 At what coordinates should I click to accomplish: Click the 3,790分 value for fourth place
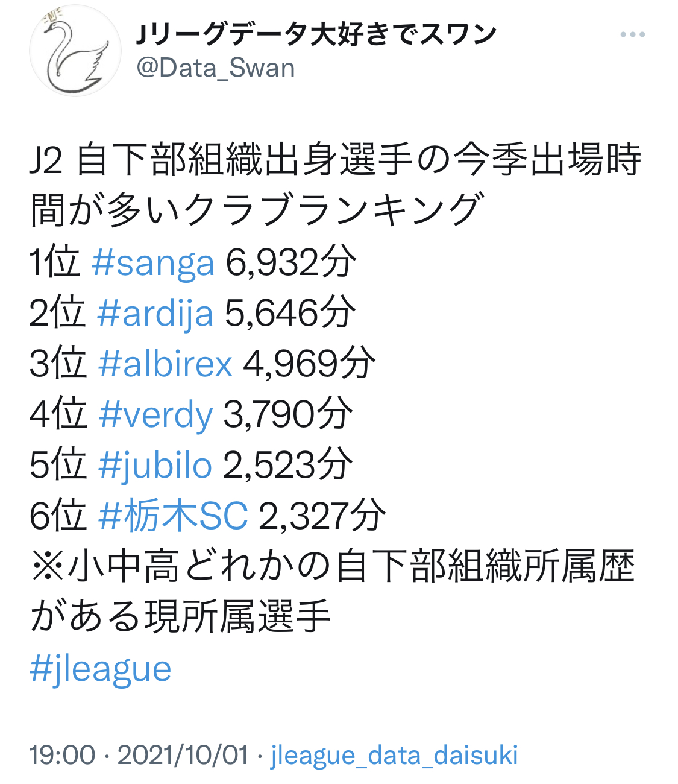[288, 415]
